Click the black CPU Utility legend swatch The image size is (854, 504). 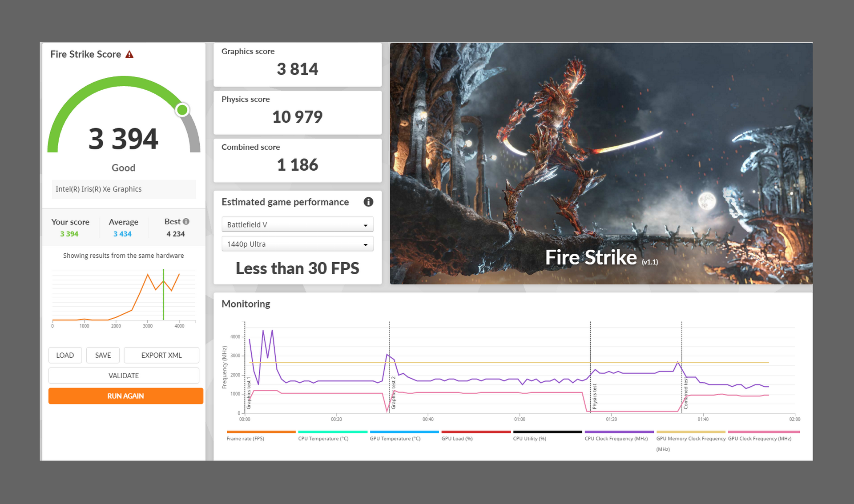point(547,432)
